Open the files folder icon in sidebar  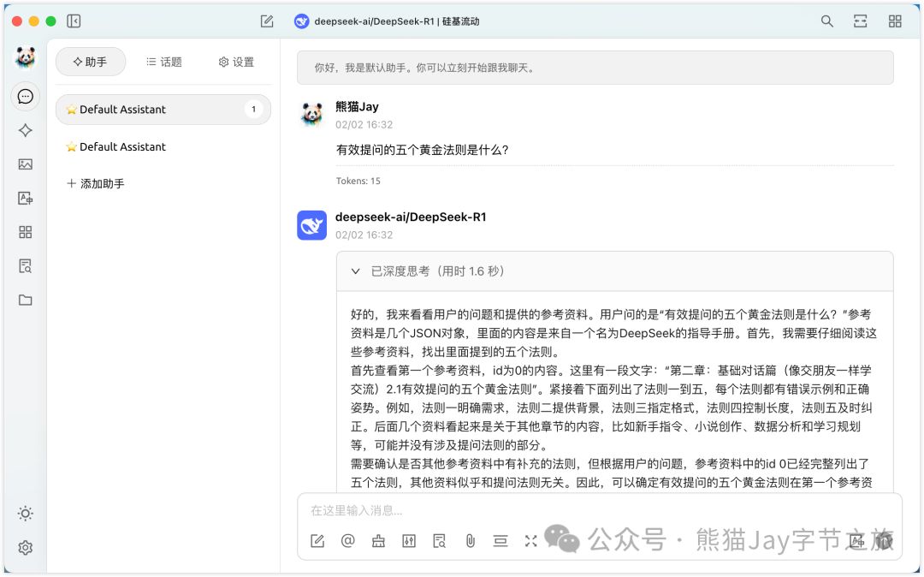click(26, 300)
